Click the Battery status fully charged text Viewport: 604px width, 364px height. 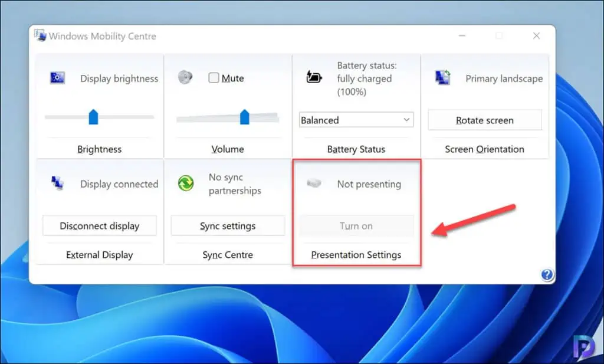(367, 78)
